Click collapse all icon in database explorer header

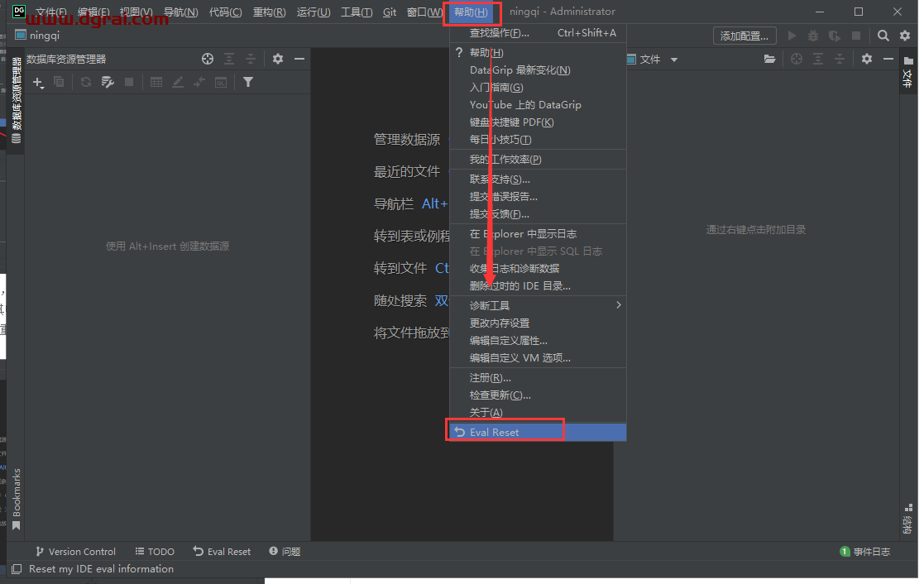pyautogui.click(x=251, y=59)
